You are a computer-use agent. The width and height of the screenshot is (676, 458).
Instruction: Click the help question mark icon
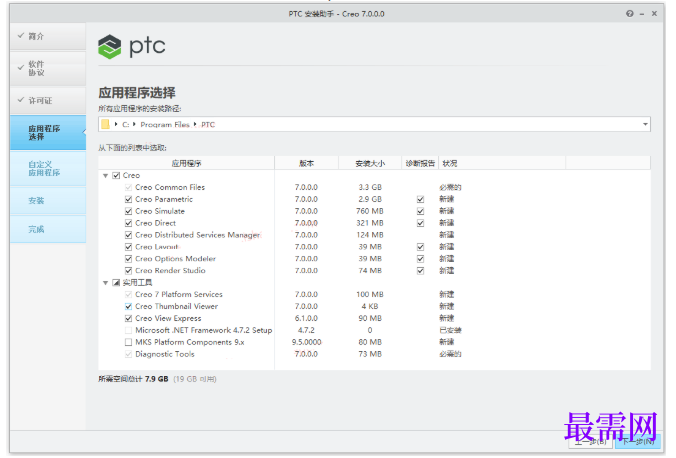pyautogui.click(x=629, y=14)
